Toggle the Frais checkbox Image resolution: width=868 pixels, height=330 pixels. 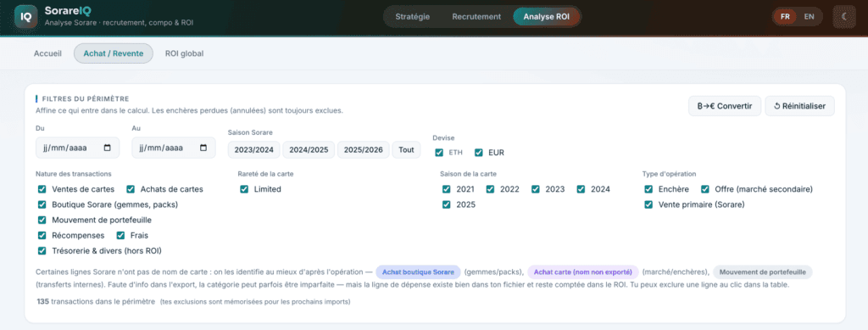pos(120,235)
